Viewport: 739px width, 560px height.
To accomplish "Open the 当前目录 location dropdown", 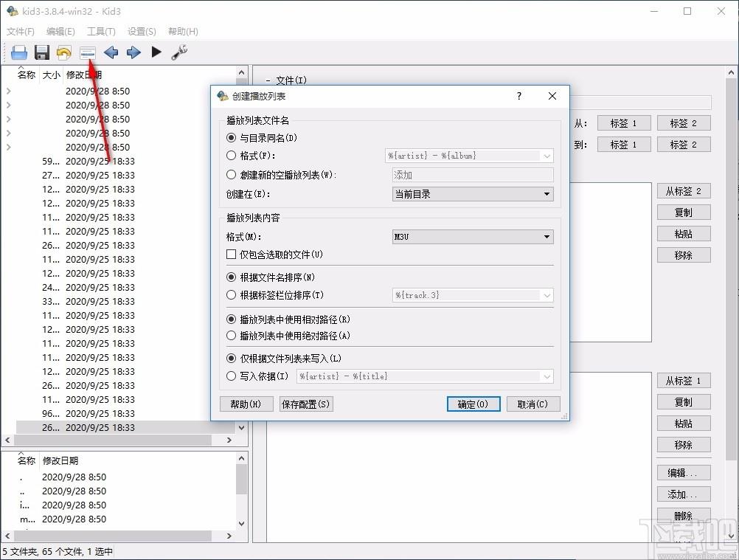I will [x=473, y=194].
